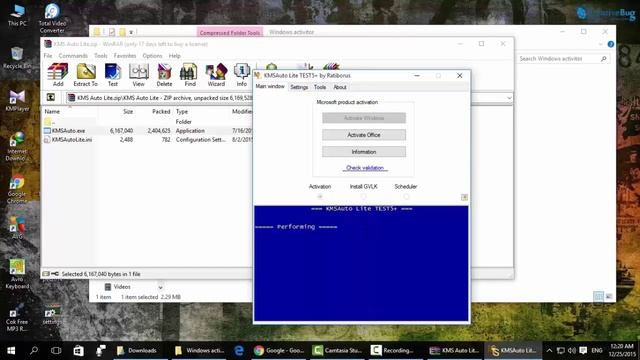Open Microsoft Edge from the taskbar
Screen dimensions: 640x360
(239, 350)
